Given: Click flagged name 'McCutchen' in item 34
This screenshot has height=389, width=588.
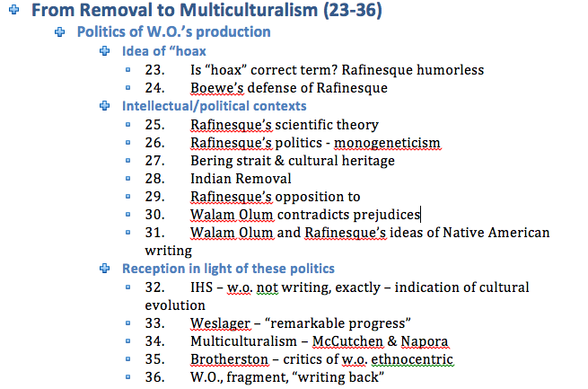Looking at the screenshot, I should click(347, 341).
